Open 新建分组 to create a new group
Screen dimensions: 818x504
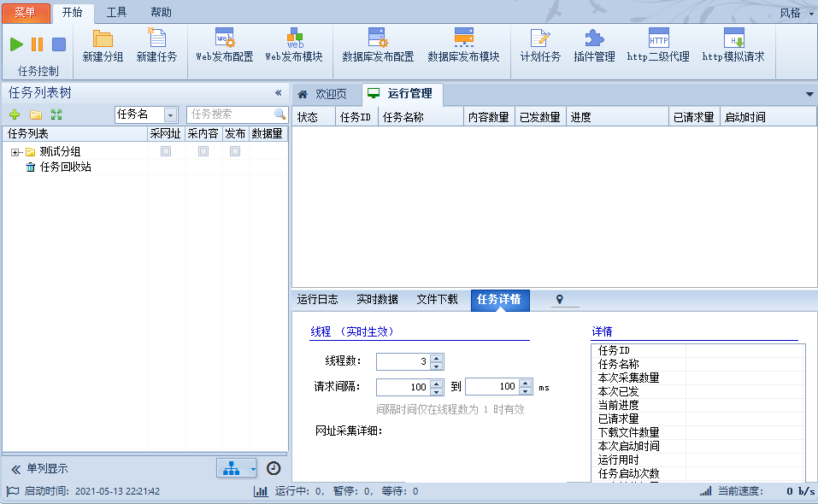click(x=103, y=46)
